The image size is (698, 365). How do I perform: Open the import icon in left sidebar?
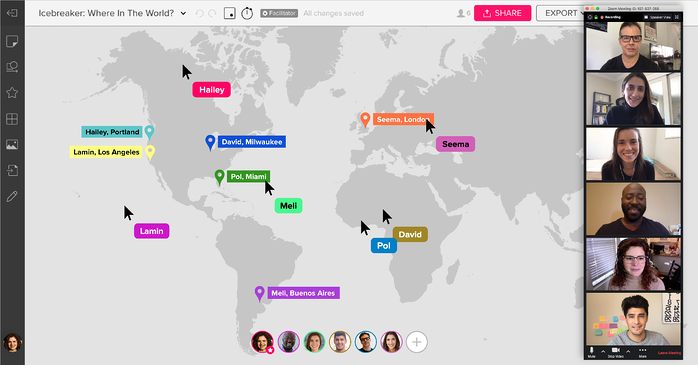click(x=12, y=170)
